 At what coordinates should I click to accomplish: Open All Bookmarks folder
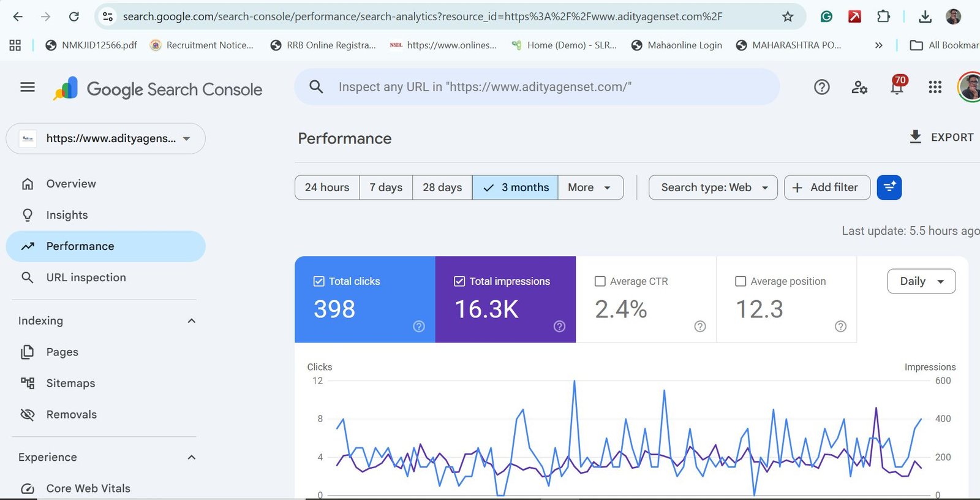(x=945, y=45)
